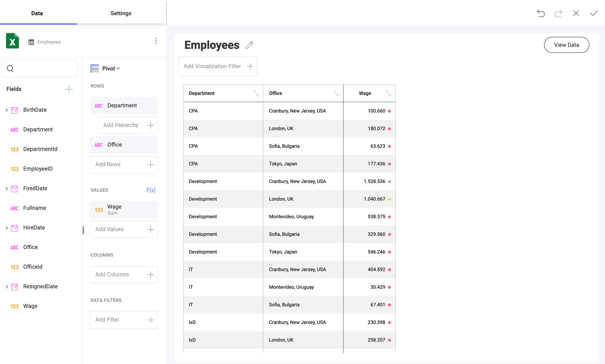This screenshot has width=605, height=364.
Task: Switch to the Settings tab
Action: 121,13
